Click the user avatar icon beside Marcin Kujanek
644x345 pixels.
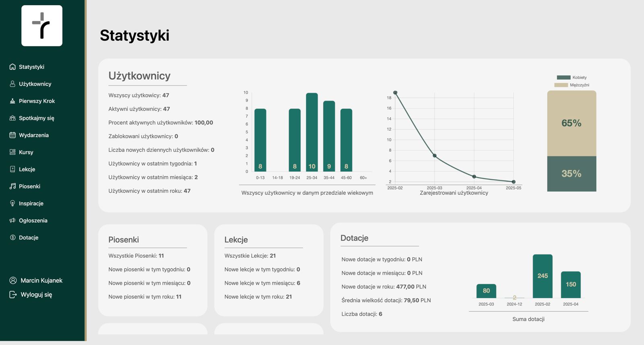click(x=13, y=281)
